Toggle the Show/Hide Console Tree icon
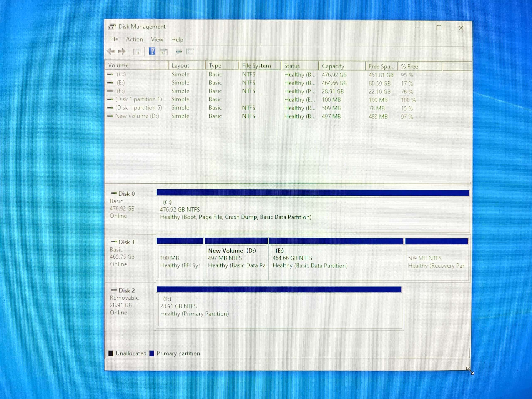The width and height of the screenshot is (532, 399). [x=137, y=52]
